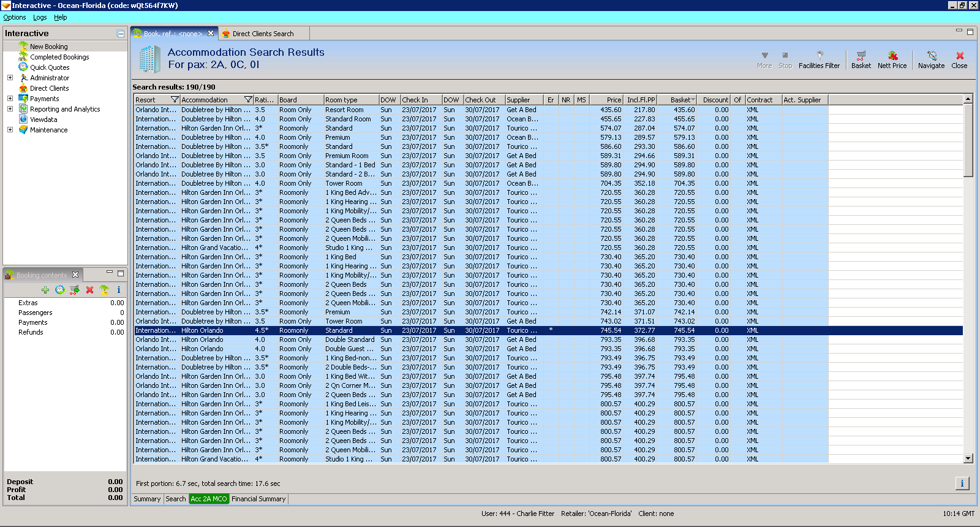This screenshot has height=527, width=980.
Task: Switch to the Search tab
Action: coord(176,499)
